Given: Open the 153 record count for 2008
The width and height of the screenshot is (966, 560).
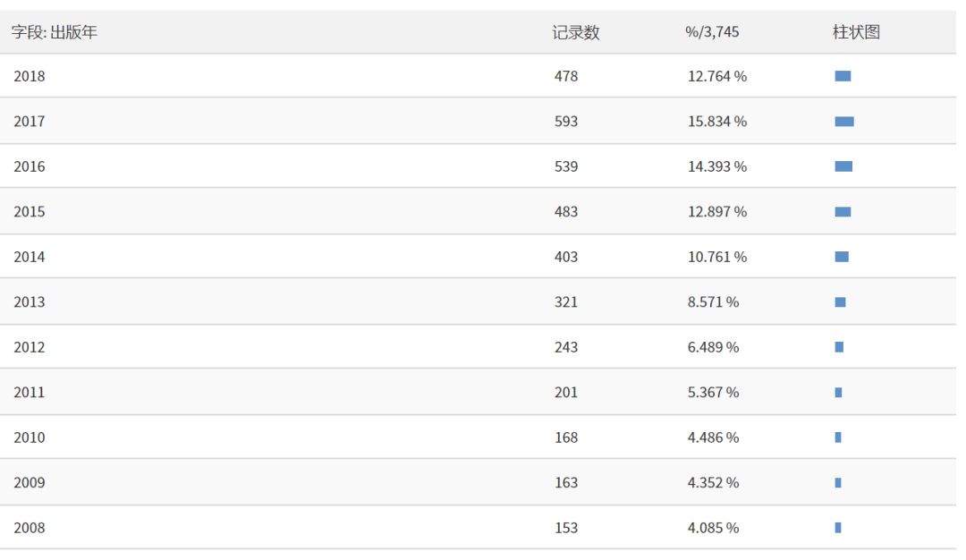Looking at the screenshot, I should pos(566,528).
